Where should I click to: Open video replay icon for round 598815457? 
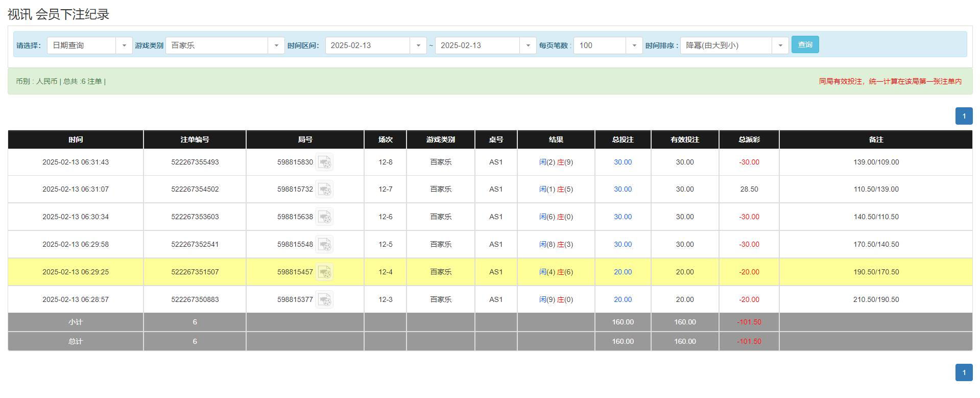pyautogui.click(x=324, y=272)
